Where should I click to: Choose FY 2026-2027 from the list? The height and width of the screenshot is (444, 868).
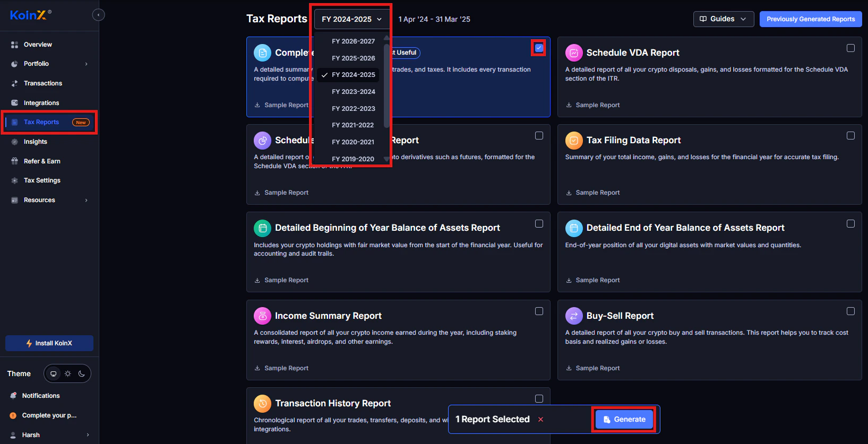[x=353, y=41]
